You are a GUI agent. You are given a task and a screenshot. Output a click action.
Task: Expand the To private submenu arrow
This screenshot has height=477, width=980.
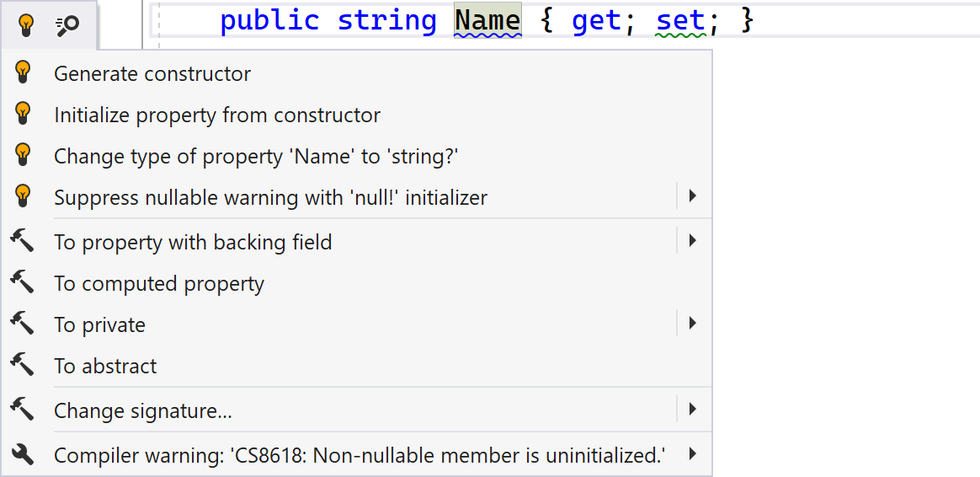[692, 324]
